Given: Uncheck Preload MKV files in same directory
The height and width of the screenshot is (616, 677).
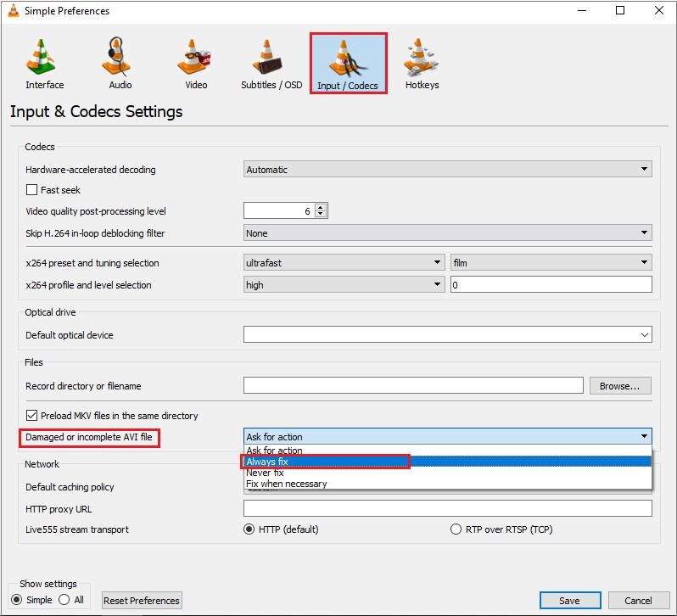Looking at the screenshot, I should coord(32,416).
